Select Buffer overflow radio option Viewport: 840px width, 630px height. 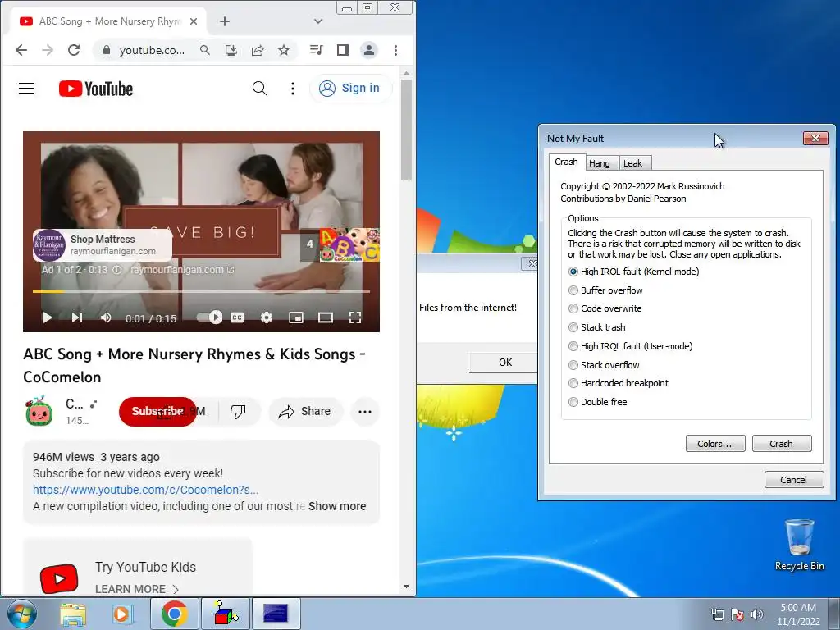606,290
